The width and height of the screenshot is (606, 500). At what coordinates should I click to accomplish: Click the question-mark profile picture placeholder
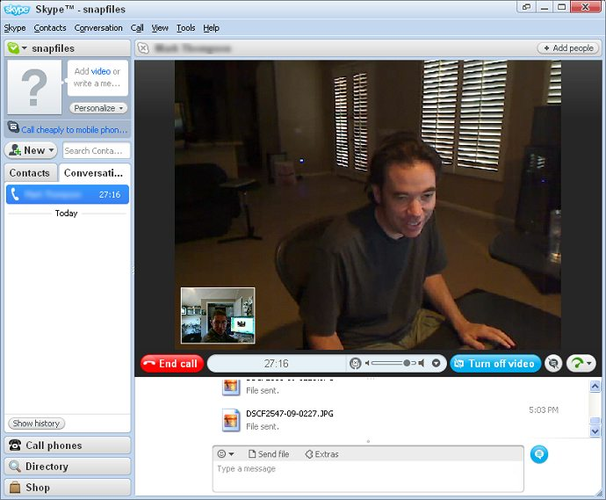tap(35, 87)
